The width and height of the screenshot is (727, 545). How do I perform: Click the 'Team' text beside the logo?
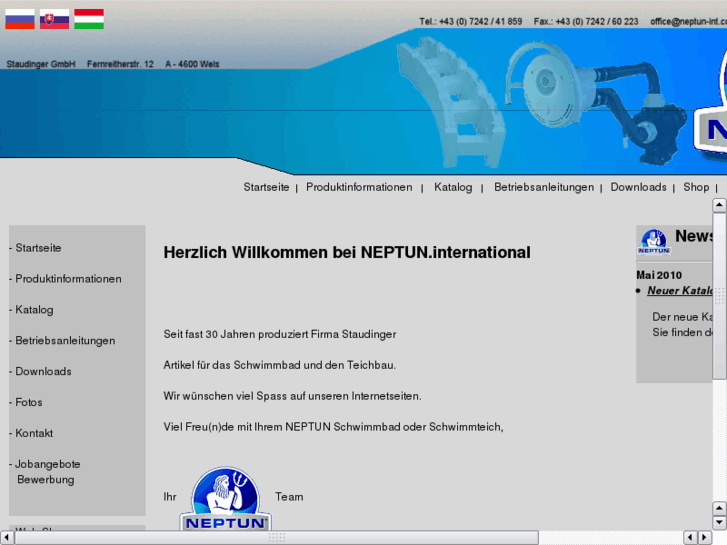pyautogui.click(x=289, y=497)
